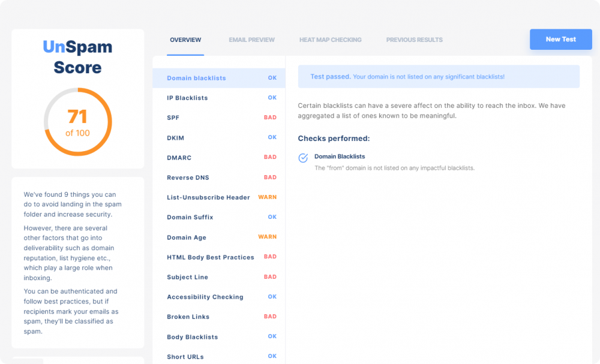Click the Test passed notification banner

point(439,77)
